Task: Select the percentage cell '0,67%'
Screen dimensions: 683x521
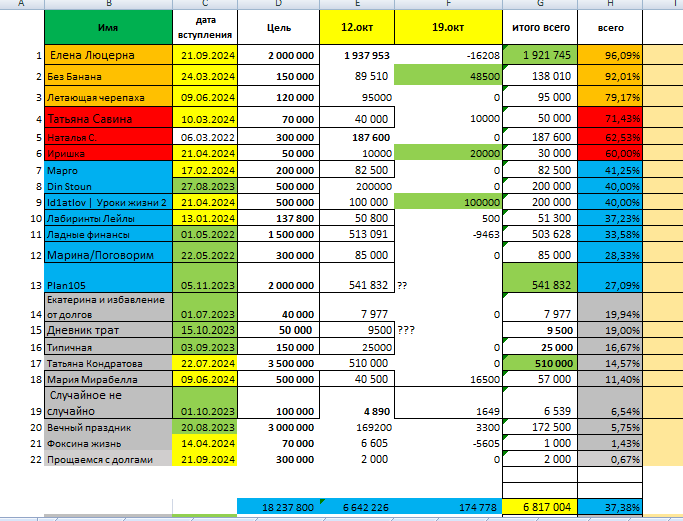Action: pyautogui.click(x=610, y=459)
